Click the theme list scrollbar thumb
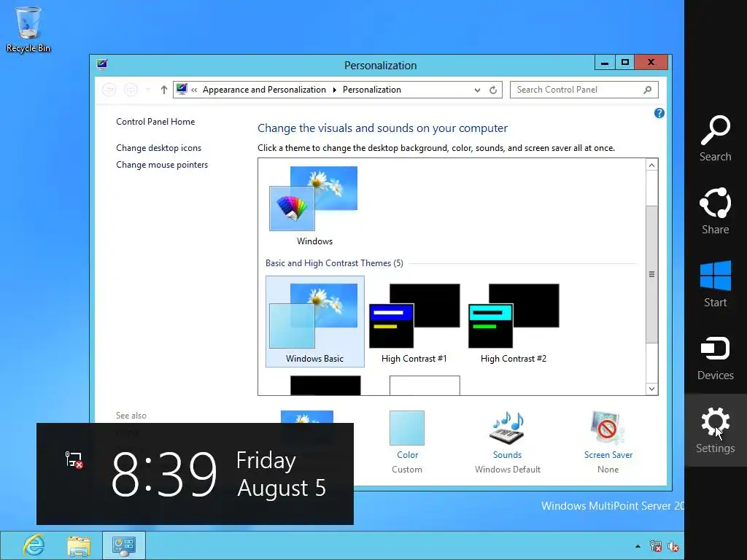The width and height of the screenshot is (747, 560). 651,274
